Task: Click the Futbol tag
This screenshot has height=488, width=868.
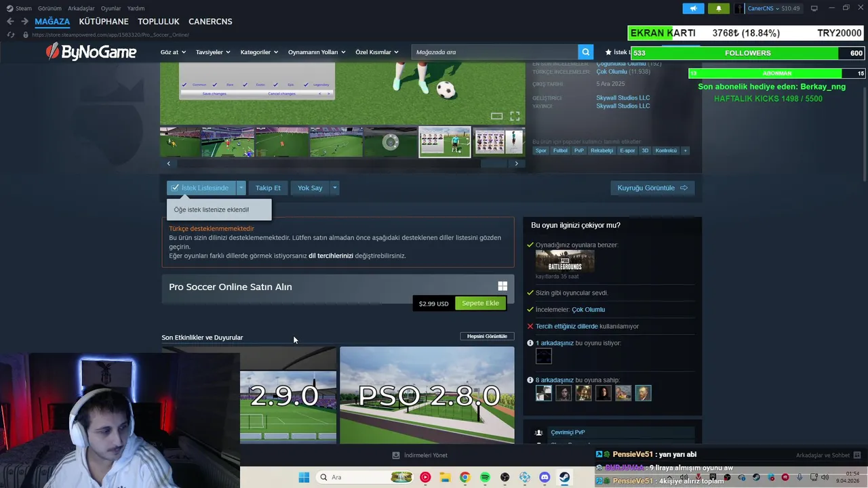Action: tap(560, 150)
